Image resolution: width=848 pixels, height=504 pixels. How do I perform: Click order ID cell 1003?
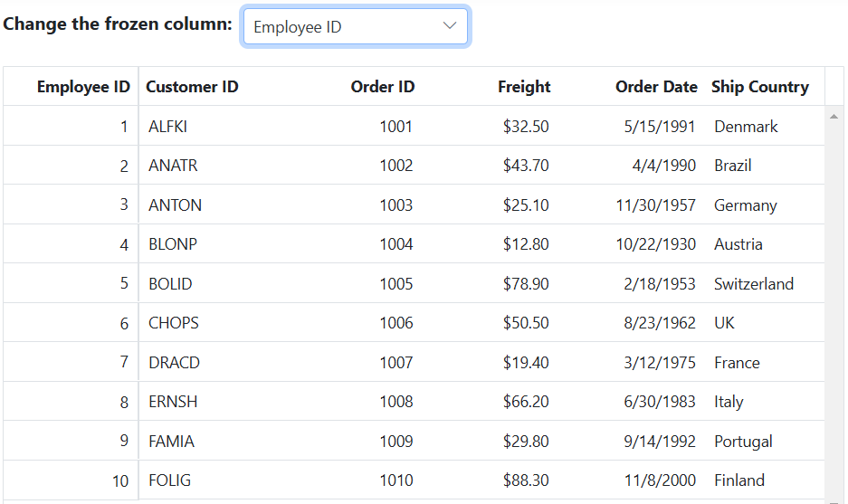tap(395, 205)
